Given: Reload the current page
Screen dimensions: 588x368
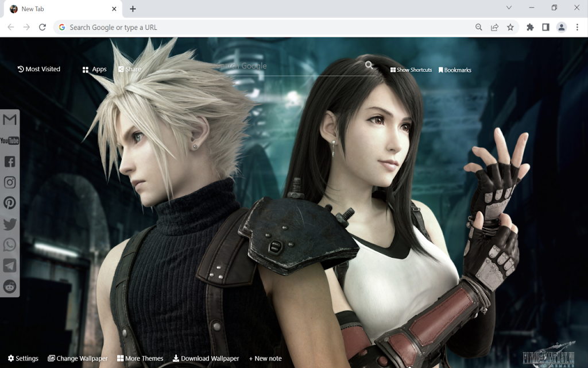Looking at the screenshot, I should click(42, 27).
